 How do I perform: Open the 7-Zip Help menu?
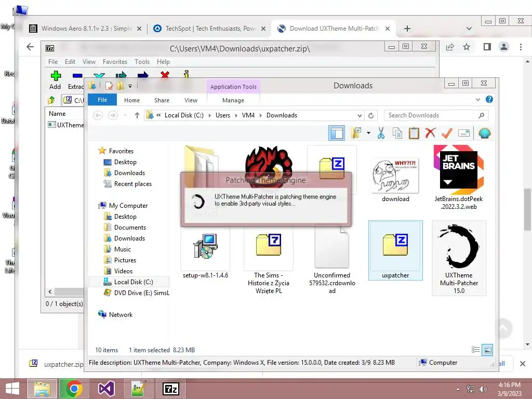[163, 62]
